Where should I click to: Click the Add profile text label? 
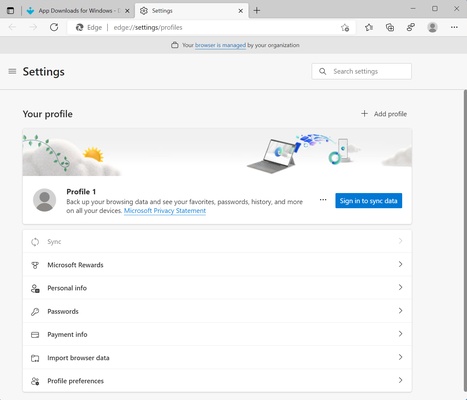pos(390,114)
